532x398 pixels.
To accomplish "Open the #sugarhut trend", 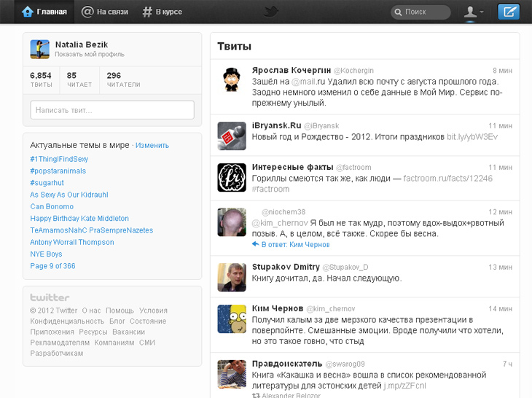I will 47,183.
